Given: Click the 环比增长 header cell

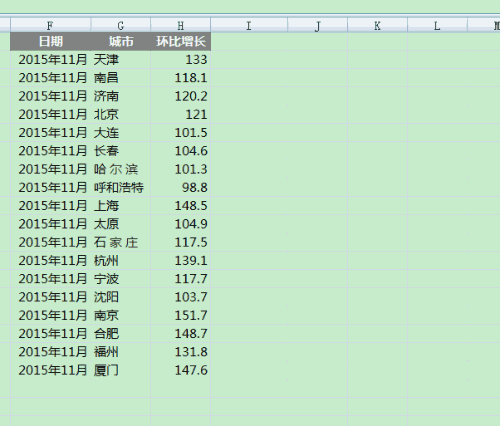Looking at the screenshot, I should tap(180, 41).
